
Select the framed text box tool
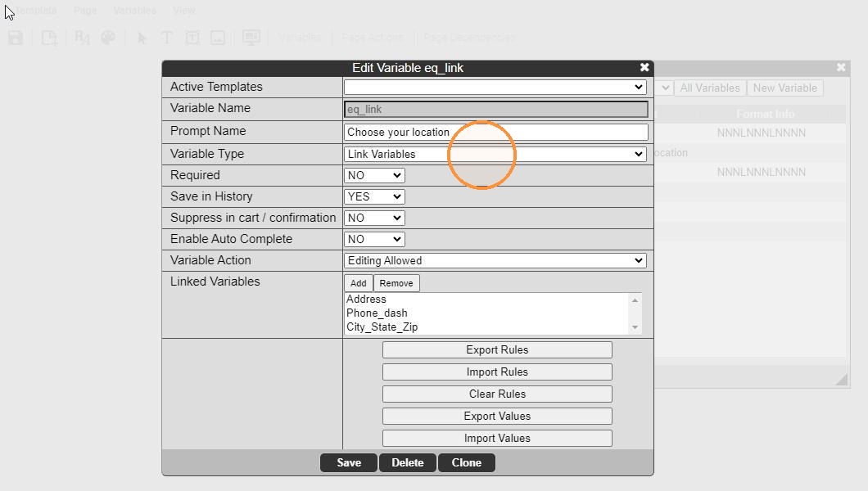click(192, 38)
